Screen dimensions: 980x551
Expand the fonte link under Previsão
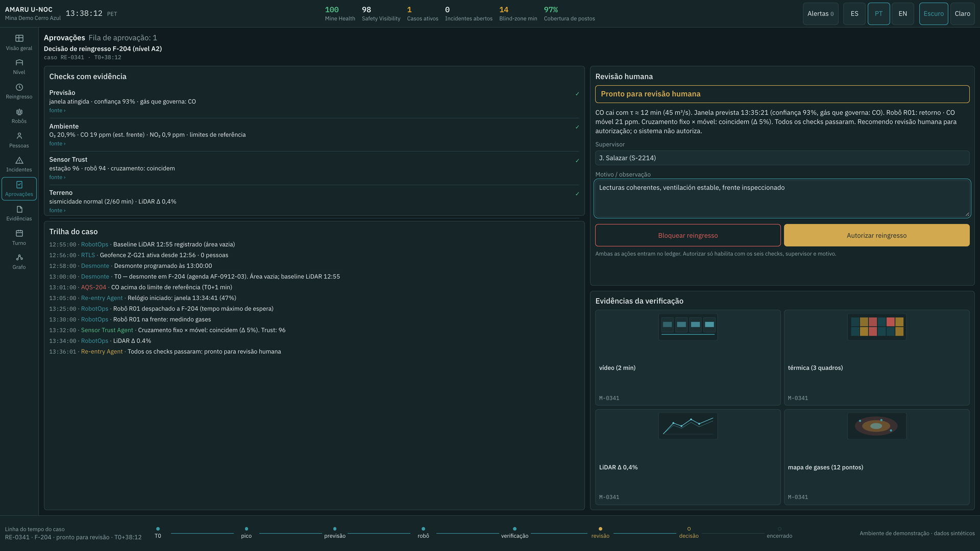tap(57, 110)
